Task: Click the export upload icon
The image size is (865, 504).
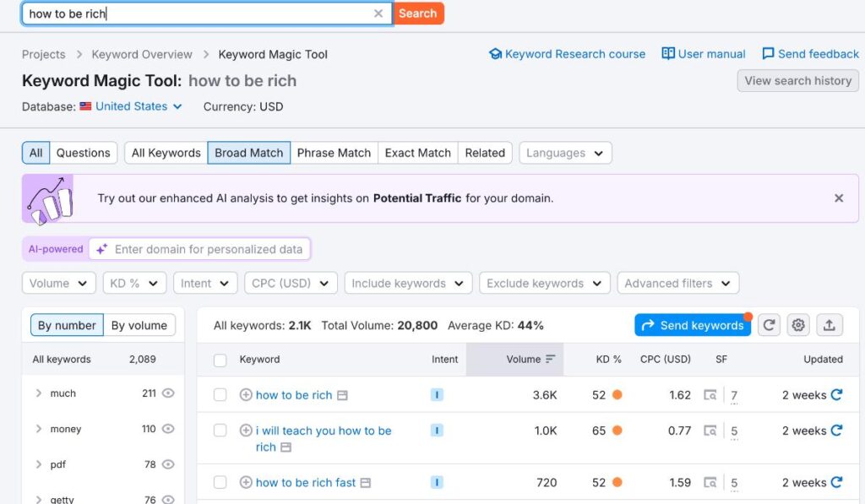Action: [830, 325]
